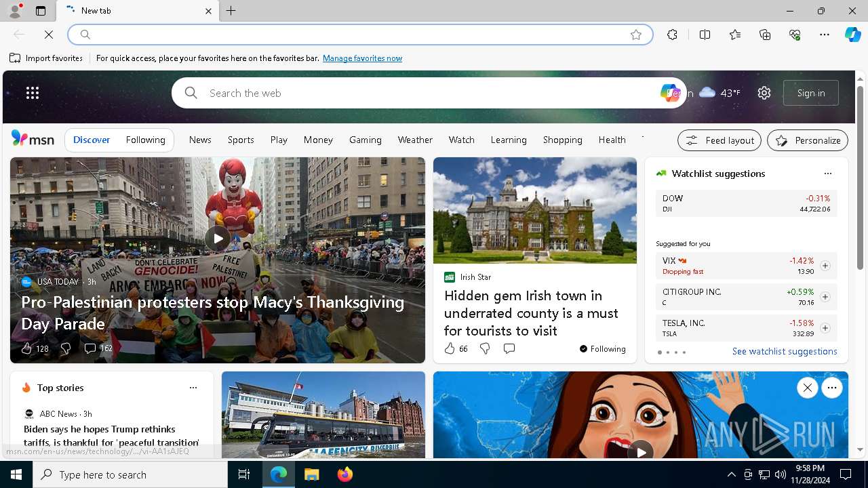Image resolution: width=868 pixels, height=488 pixels.
Task: Open the Watch category
Action: coord(462,140)
